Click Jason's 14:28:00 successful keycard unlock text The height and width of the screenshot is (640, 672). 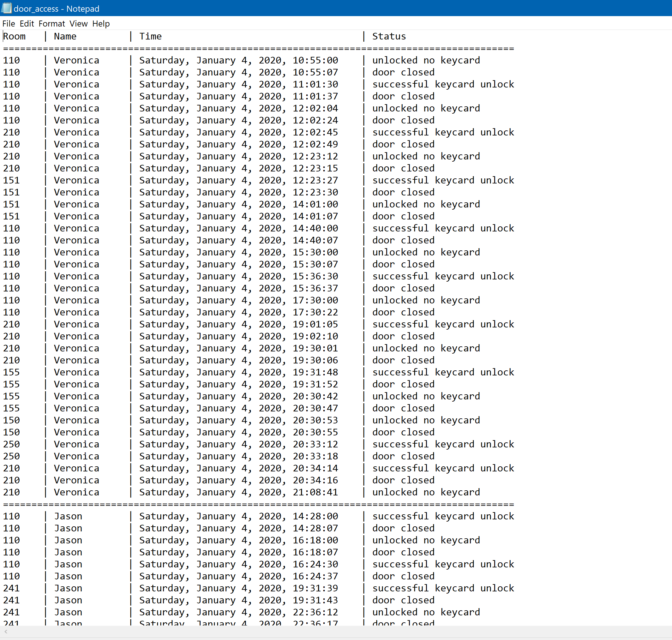(x=443, y=516)
